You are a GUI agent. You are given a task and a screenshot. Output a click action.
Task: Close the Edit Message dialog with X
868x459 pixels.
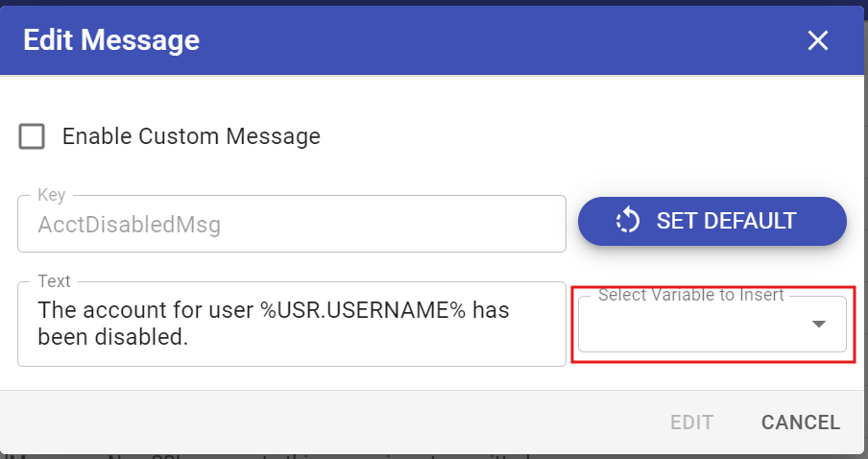pyautogui.click(x=817, y=40)
